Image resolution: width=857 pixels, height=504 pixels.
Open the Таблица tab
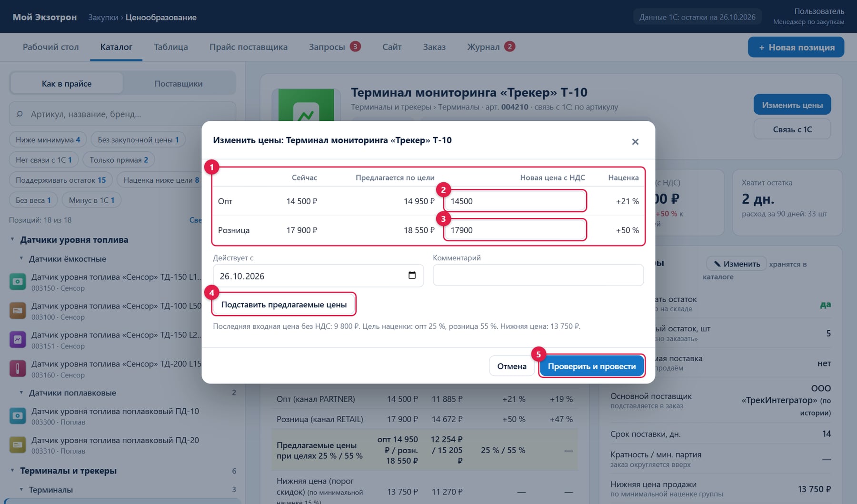pyautogui.click(x=171, y=47)
